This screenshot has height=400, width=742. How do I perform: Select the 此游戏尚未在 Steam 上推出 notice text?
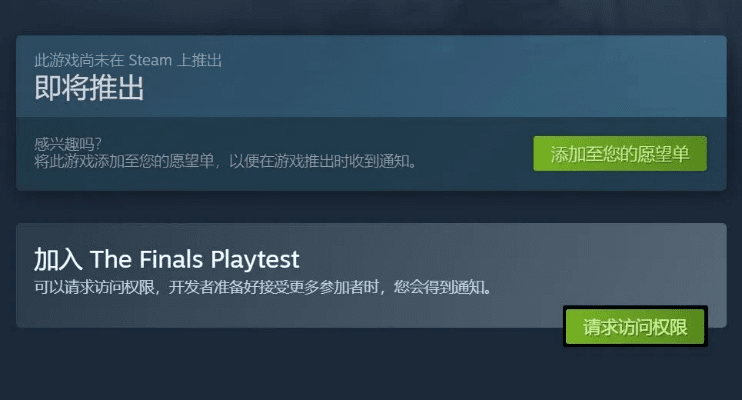coord(128,60)
